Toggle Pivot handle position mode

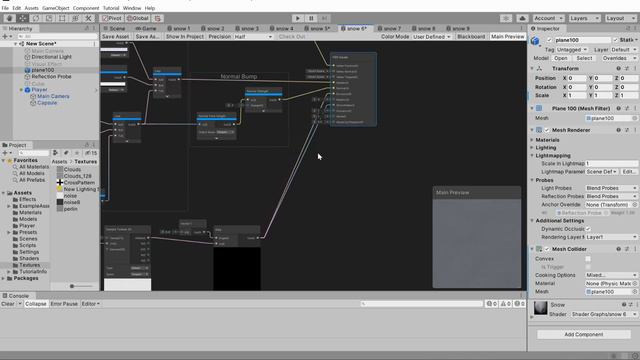pos(112,18)
